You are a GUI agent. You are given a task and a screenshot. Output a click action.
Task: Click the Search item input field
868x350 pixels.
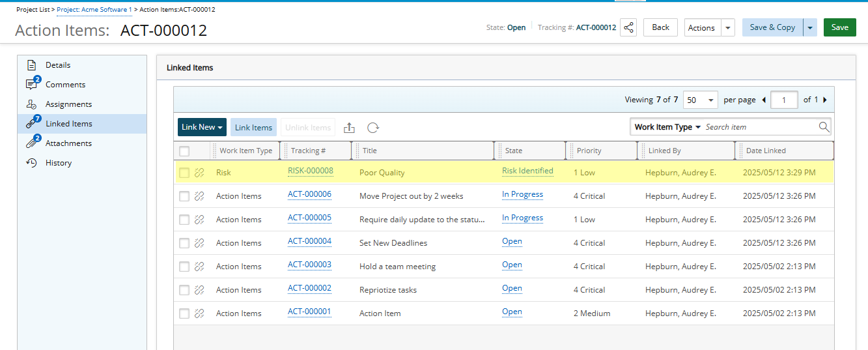tap(759, 127)
